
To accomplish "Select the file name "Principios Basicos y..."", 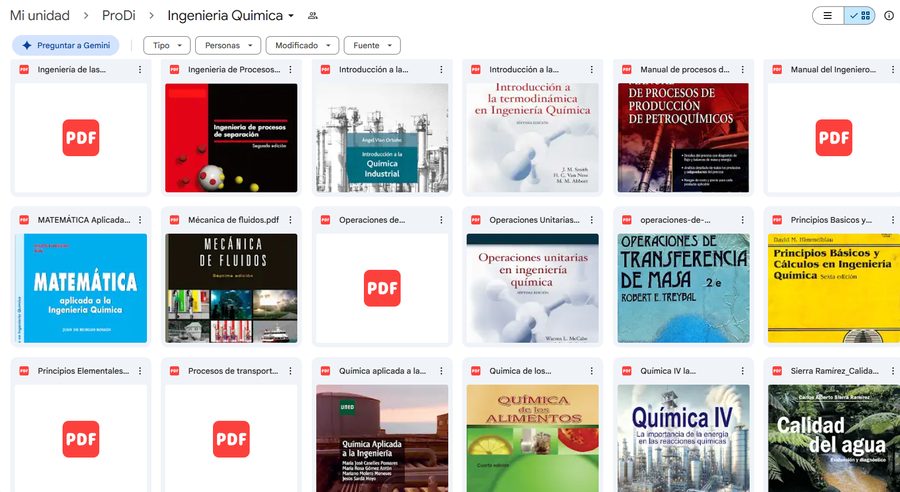I will [833, 220].
